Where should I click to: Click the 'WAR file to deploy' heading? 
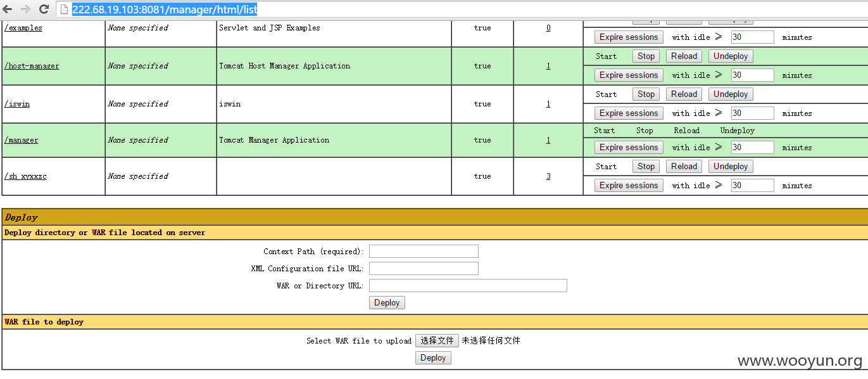[x=44, y=322]
